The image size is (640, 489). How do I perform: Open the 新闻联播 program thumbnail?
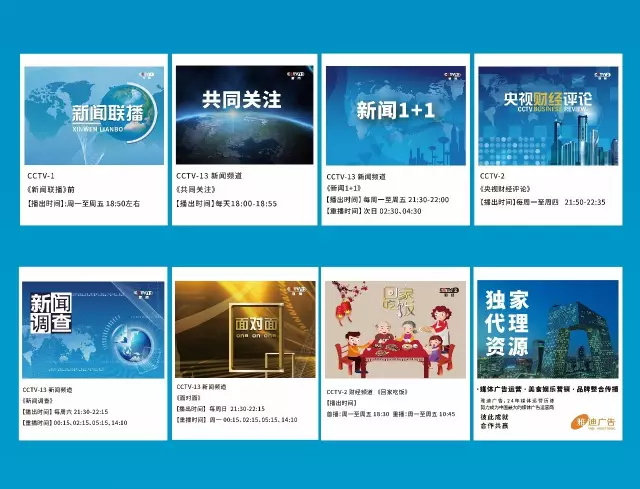[94, 116]
